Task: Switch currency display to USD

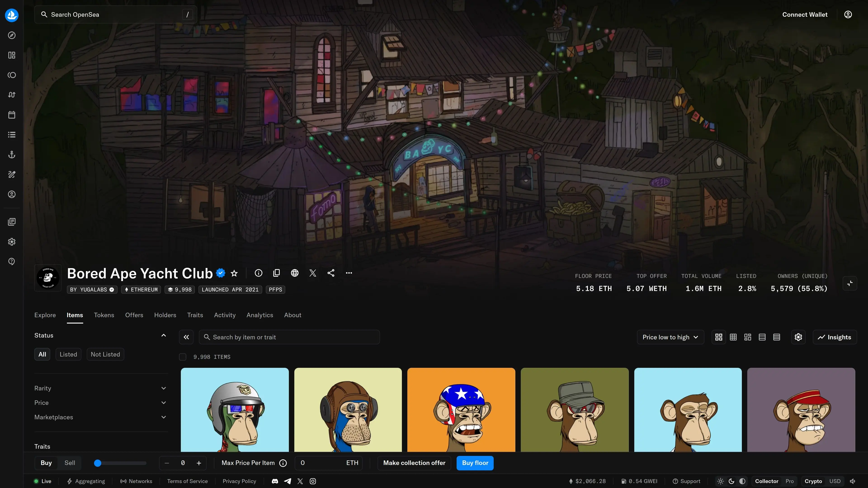Action: pos(835,481)
